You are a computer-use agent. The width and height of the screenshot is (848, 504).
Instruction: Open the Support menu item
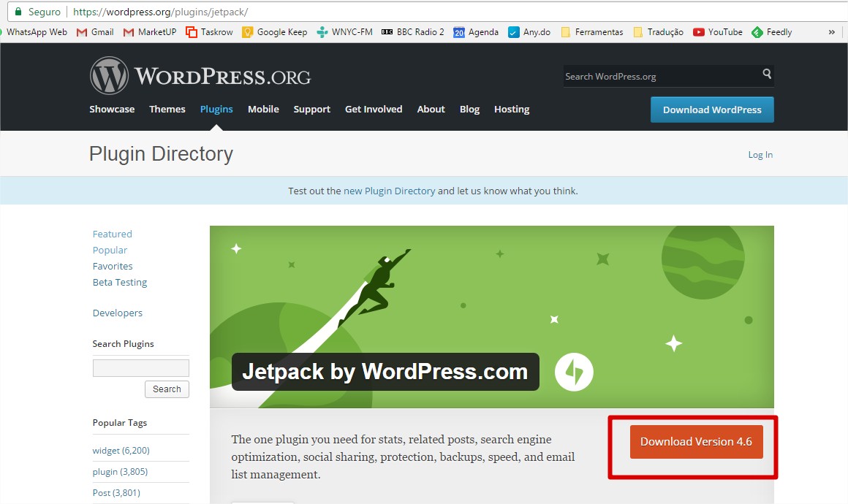pyautogui.click(x=311, y=109)
